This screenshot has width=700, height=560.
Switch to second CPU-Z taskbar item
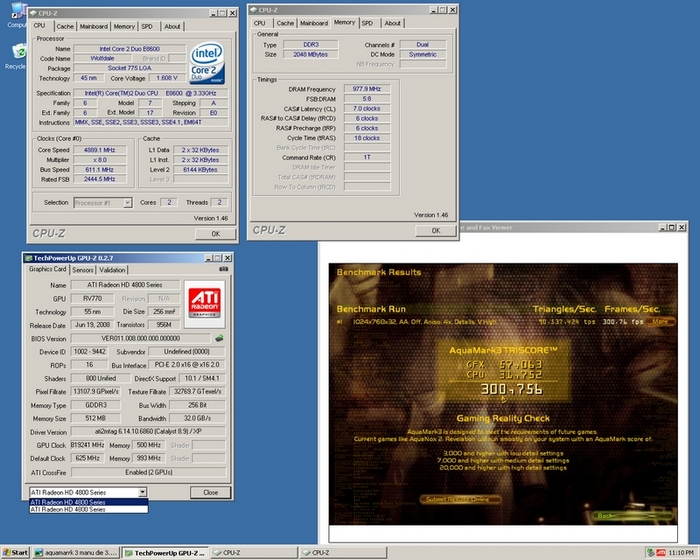pos(343,553)
